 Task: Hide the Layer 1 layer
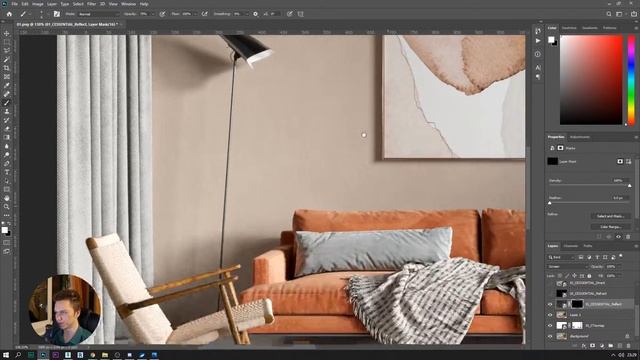tap(550, 315)
